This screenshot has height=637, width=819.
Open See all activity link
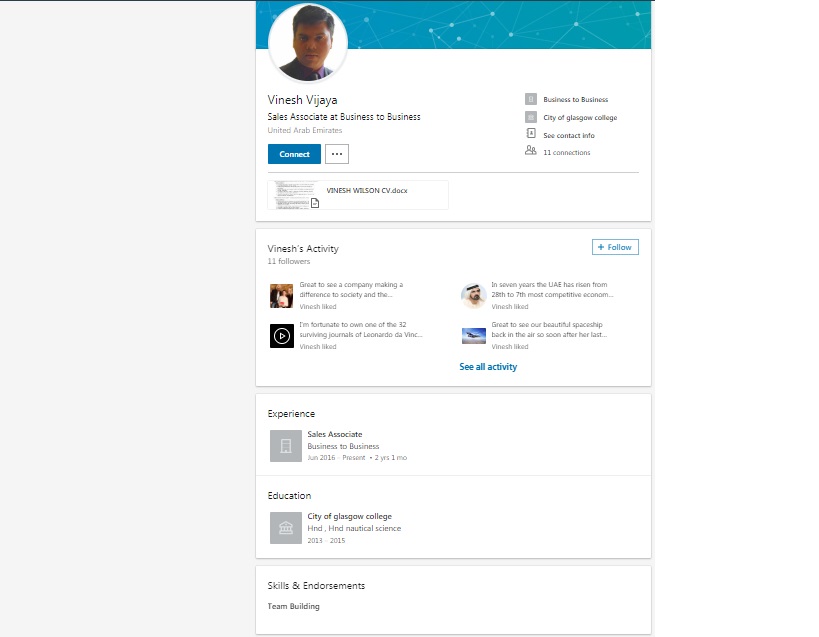click(x=488, y=367)
